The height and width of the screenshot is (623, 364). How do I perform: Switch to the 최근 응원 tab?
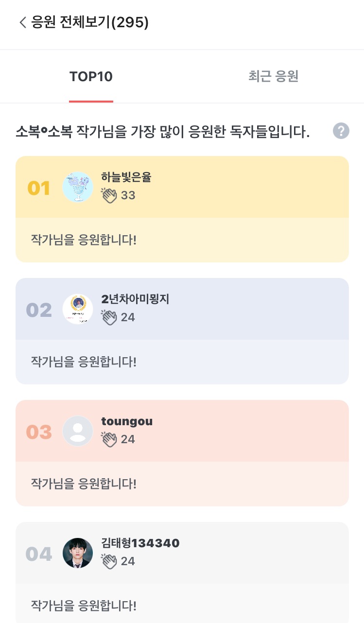tap(273, 77)
